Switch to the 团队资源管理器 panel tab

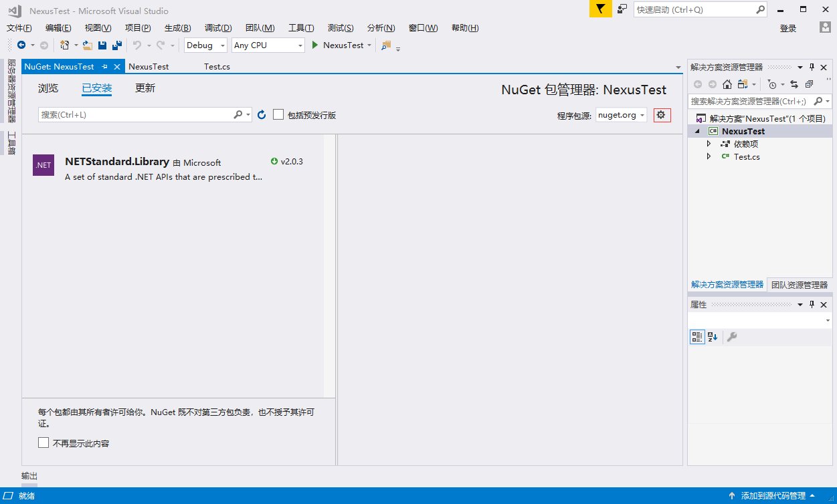point(800,285)
